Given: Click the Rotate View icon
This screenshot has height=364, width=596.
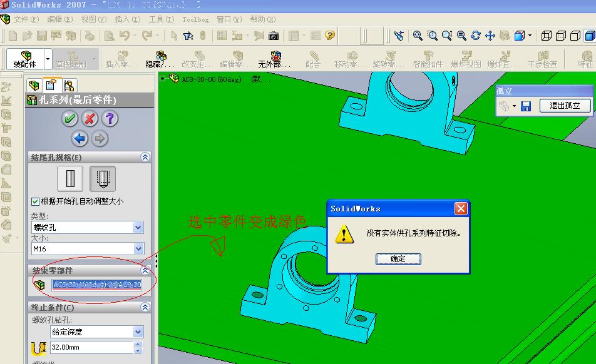Looking at the screenshot, I should coord(476,36).
